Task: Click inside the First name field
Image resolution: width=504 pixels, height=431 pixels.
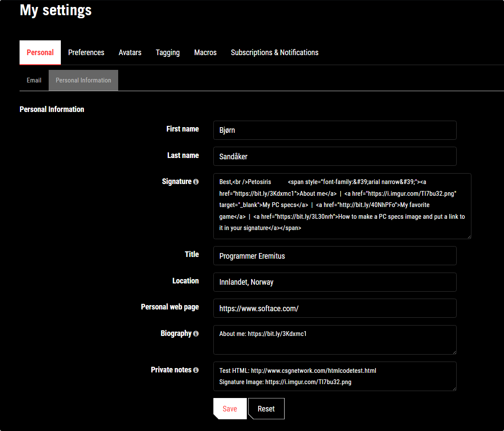Action: tap(335, 130)
